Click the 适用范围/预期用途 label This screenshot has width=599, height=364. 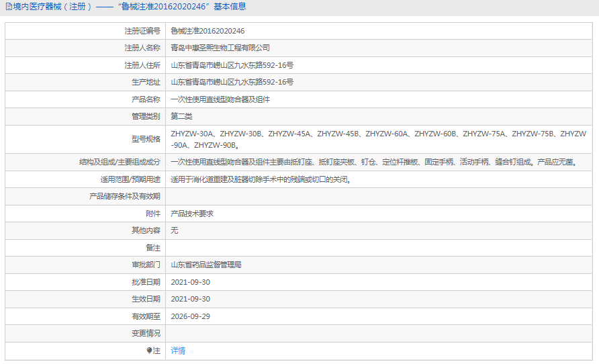130,179
